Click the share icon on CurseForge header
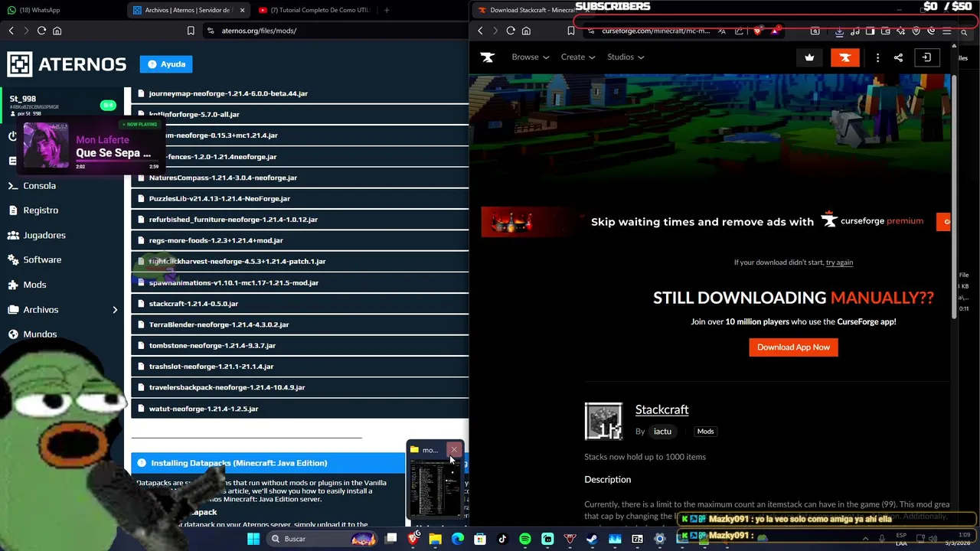Image resolution: width=980 pixels, height=551 pixels. [898, 57]
